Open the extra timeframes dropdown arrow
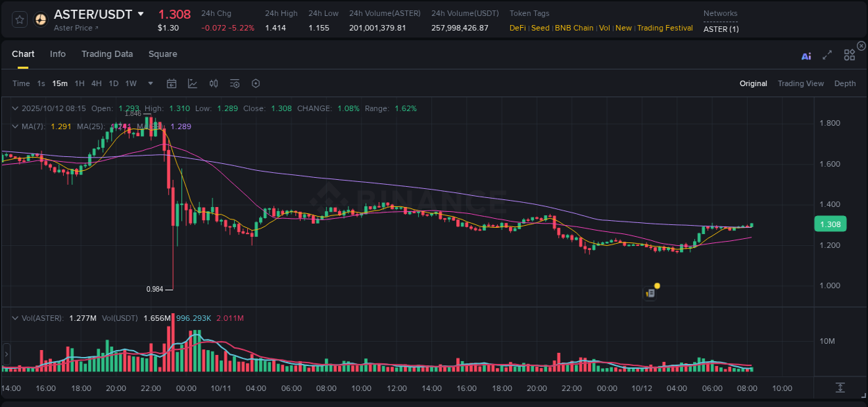The width and height of the screenshot is (868, 407). (x=149, y=83)
